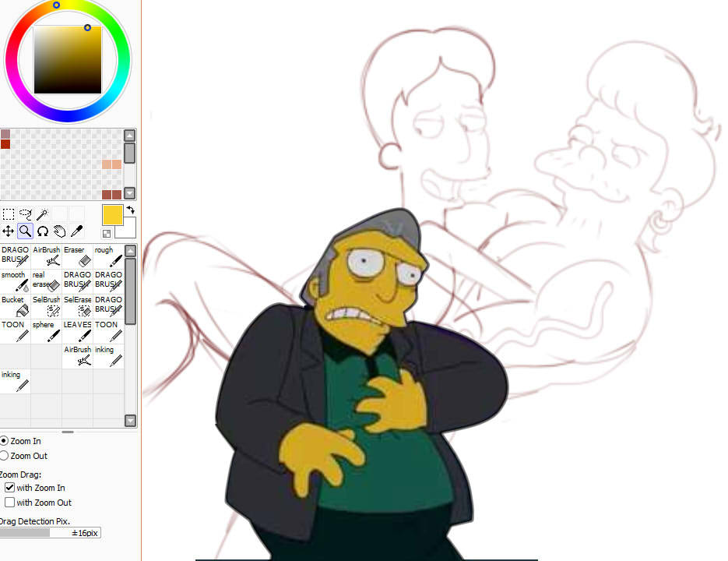Select the Eyedropper color picker tool

pyautogui.click(x=76, y=231)
